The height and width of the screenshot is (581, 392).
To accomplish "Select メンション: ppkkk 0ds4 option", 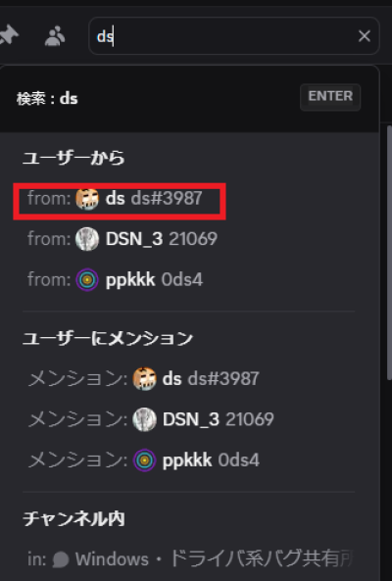I will point(188,460).
